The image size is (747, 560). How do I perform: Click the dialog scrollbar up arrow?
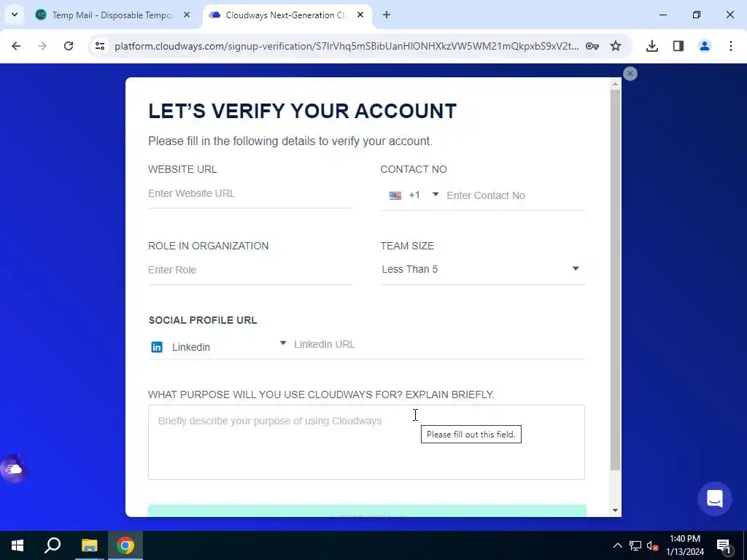[x=615, y=84]
